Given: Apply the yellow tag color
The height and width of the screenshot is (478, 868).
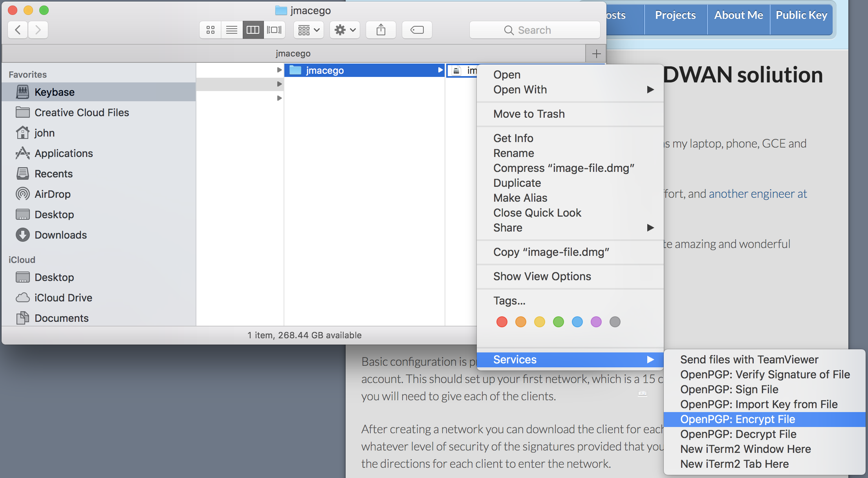Looking at the screenshot, I should pos(539,322).
